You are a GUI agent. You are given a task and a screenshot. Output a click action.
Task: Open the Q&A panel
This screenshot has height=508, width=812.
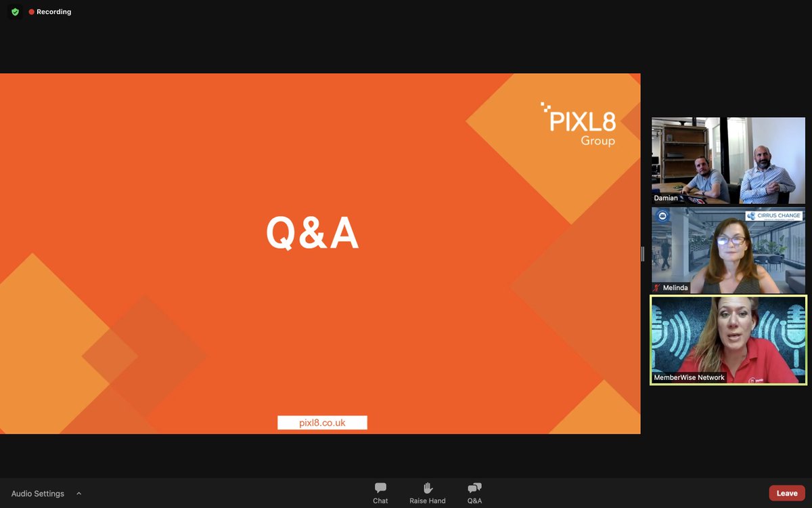tap(474, 493)
